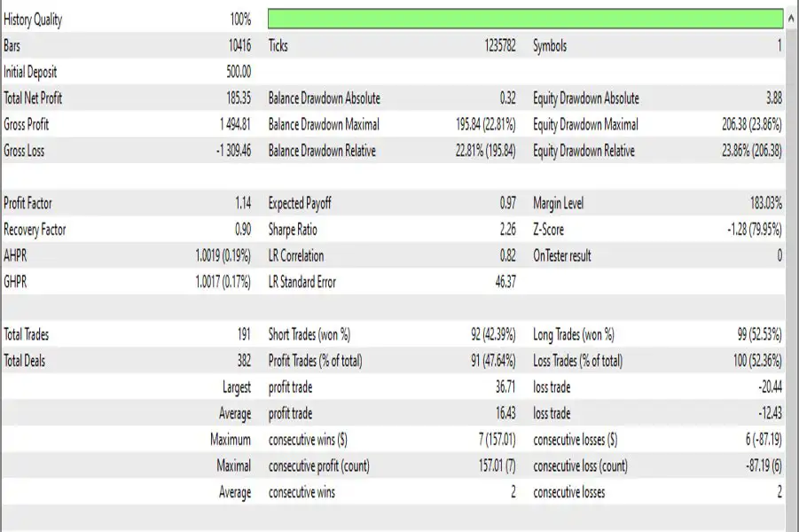Select the Sharpe Ratio label
The height and width of the screenshot is (532, 799).
pos(293,230)
